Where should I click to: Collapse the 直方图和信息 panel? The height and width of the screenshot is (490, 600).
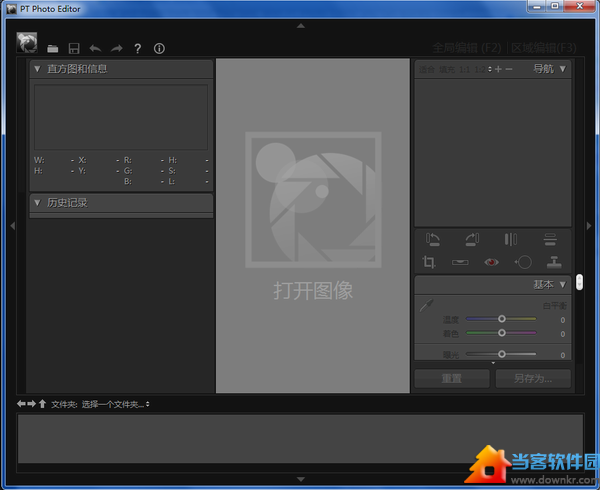click(37, 69)
